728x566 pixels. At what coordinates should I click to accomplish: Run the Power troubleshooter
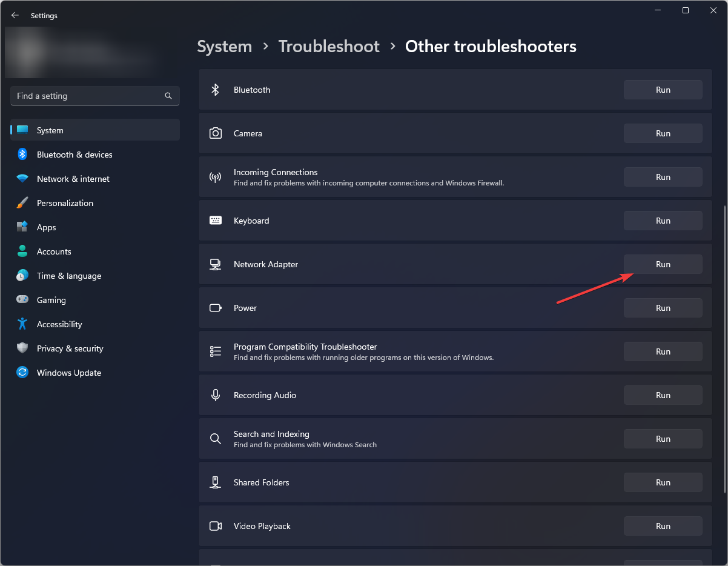point(663,308)
